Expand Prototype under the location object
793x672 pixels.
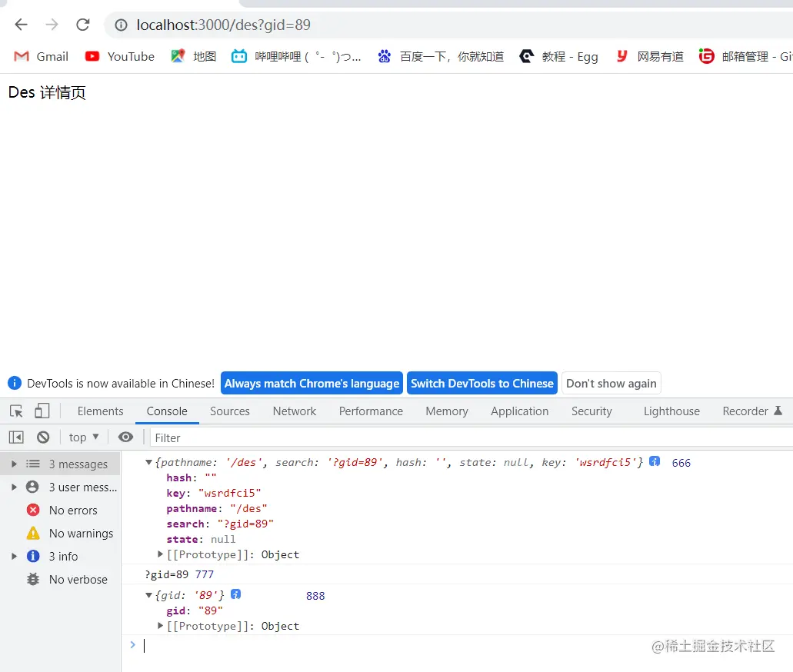tap(160, 554)
